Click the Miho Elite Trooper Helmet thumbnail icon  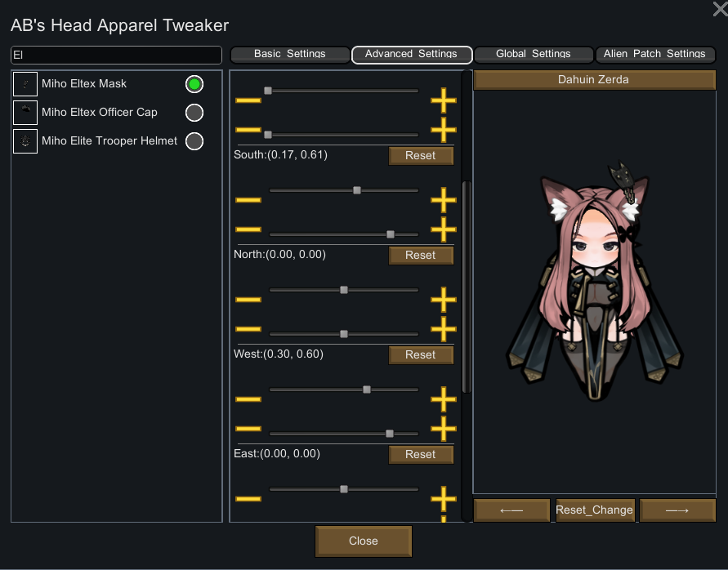point(25,141)
